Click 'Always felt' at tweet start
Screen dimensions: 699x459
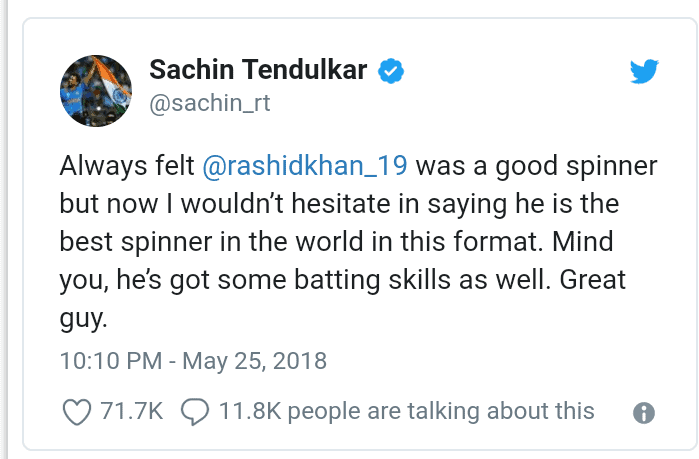click(x=127, y=166)
